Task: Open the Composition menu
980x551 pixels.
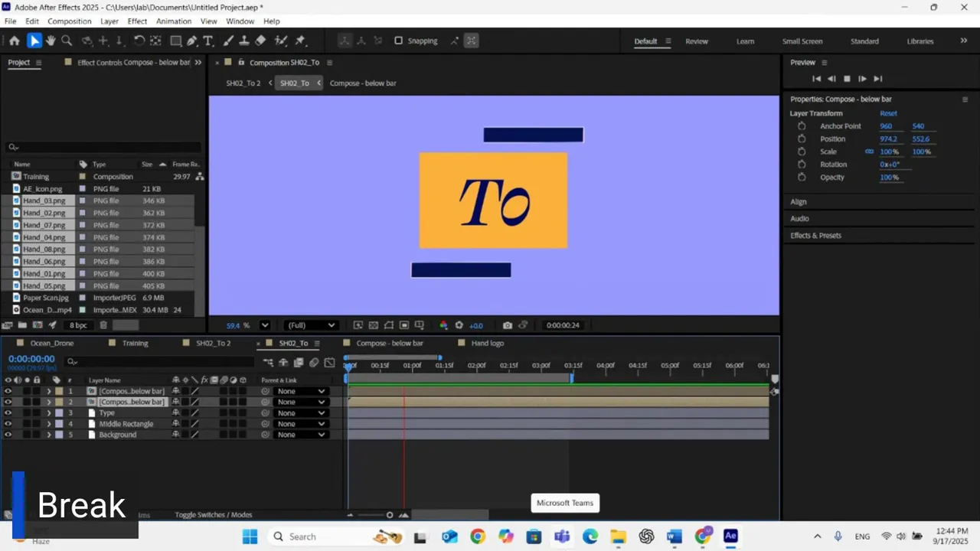Action: (69, 21)
